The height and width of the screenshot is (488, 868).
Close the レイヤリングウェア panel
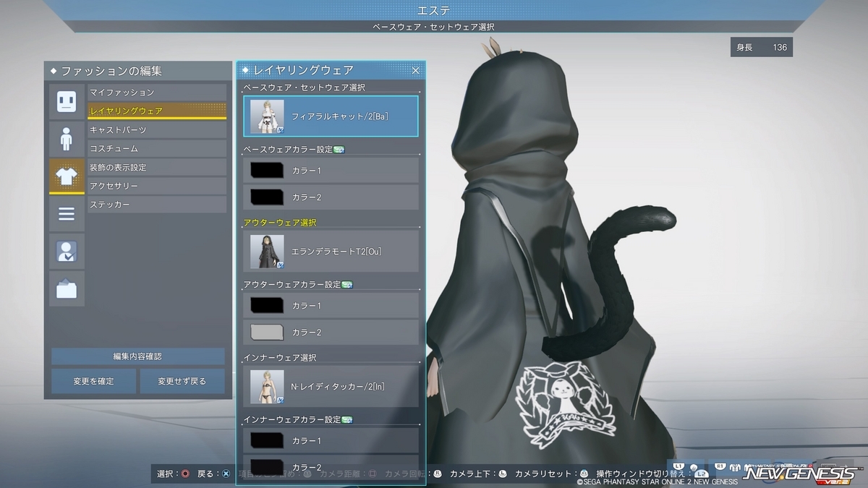tap(416, 70)
